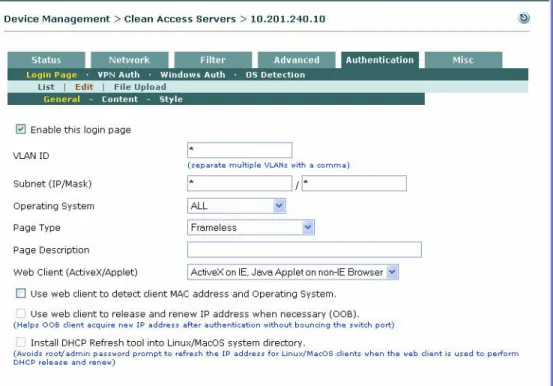553x386 pixels.
Task: Click the Clean Access Servers breadcrumb
Action: coord(180,19)
